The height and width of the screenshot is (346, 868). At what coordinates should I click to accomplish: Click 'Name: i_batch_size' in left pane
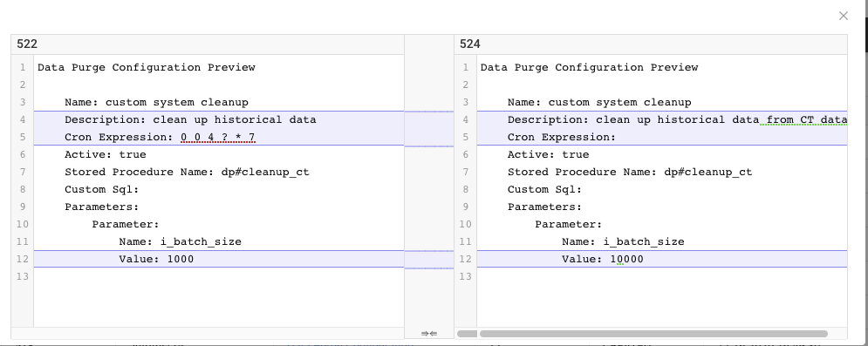pyautogui.click(x=181, y=241)
